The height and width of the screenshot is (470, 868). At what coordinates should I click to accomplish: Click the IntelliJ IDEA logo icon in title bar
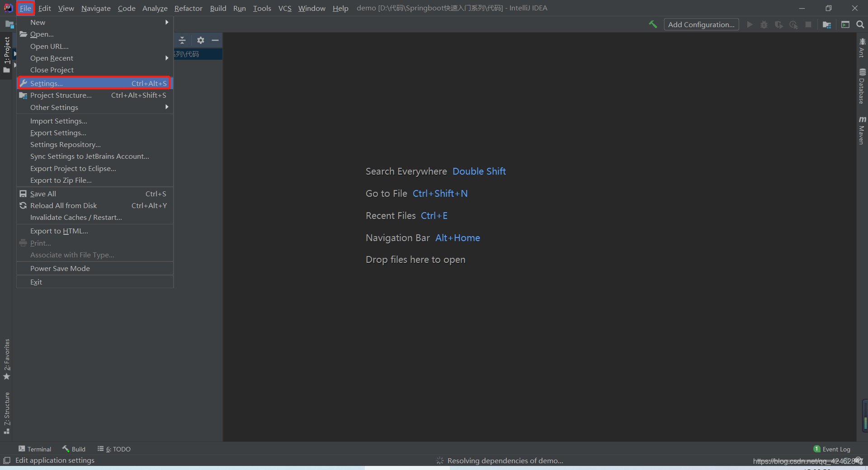click(x=8, y=8)
